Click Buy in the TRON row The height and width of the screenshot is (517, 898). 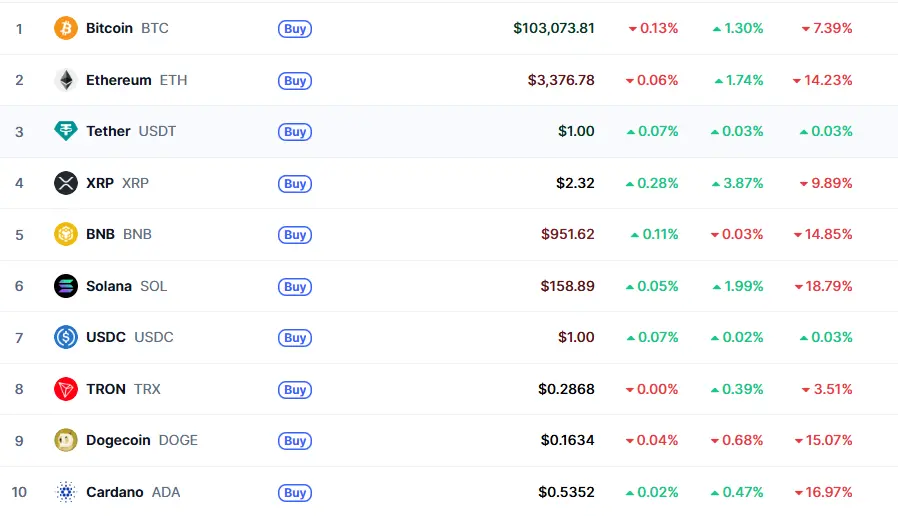click(295, 390)
